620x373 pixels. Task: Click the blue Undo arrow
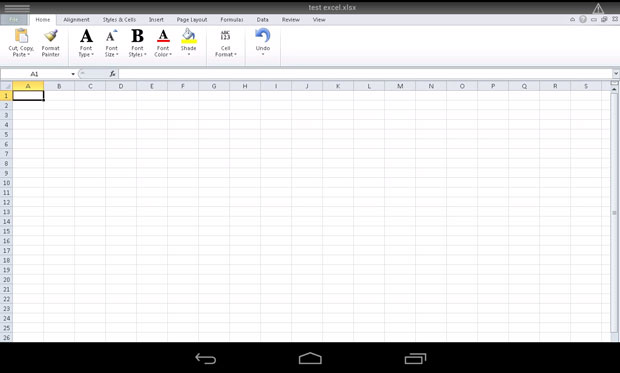point(263,36)
